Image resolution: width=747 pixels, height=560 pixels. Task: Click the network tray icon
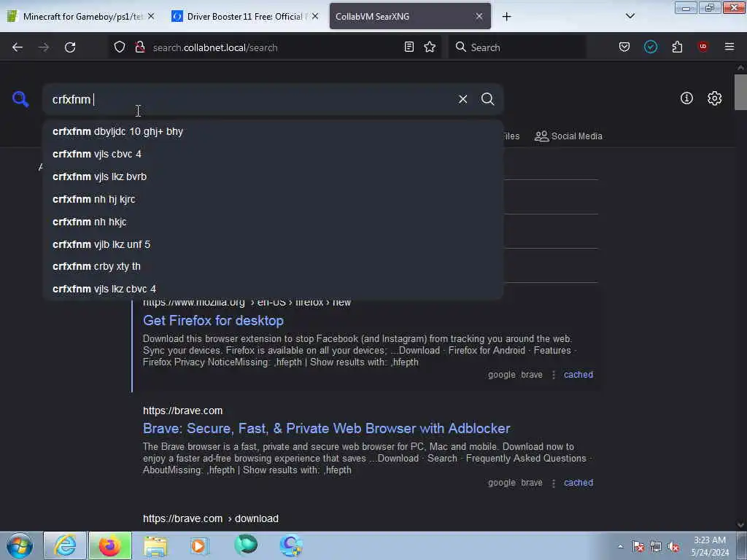coord(656,547)
